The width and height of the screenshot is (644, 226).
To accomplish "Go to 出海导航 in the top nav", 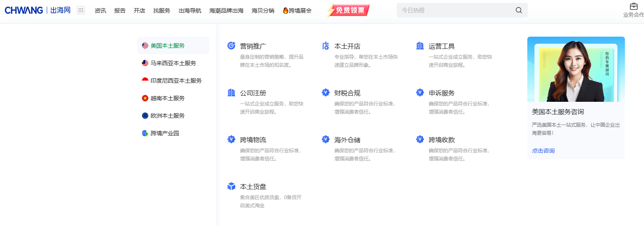I will pyautogui.click(x=190, y=11).
